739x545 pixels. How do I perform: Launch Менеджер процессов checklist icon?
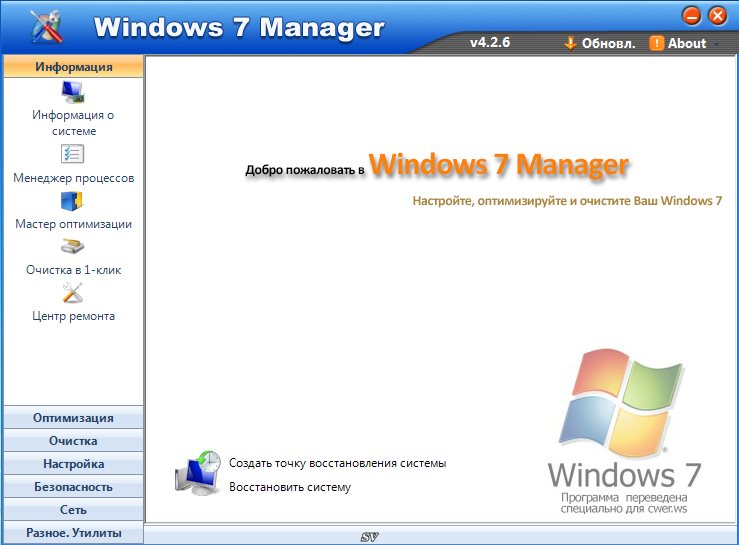[x=73, y=154]
